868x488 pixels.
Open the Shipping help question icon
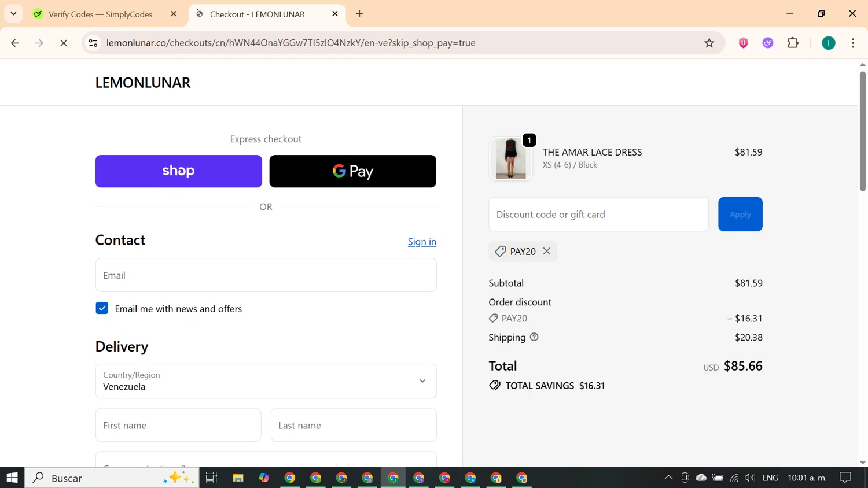(534, 337)
